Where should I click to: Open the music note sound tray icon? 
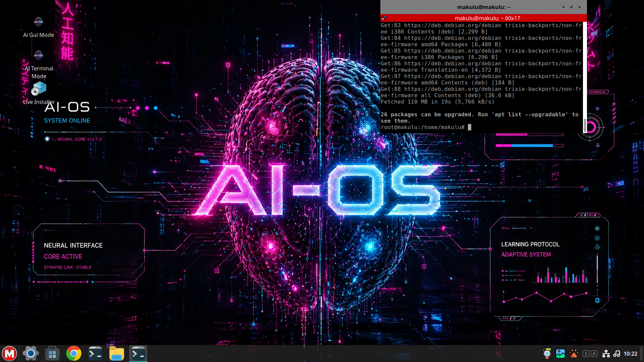coord(617,354)
